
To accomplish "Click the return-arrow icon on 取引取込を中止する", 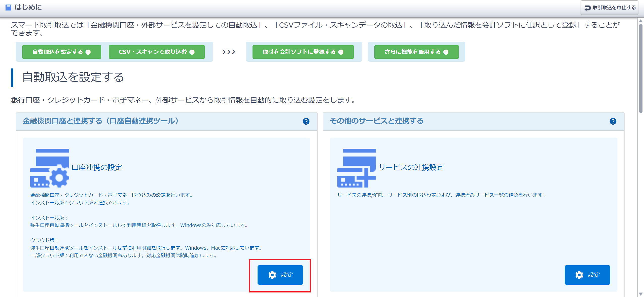I will (x=587, y=8).
